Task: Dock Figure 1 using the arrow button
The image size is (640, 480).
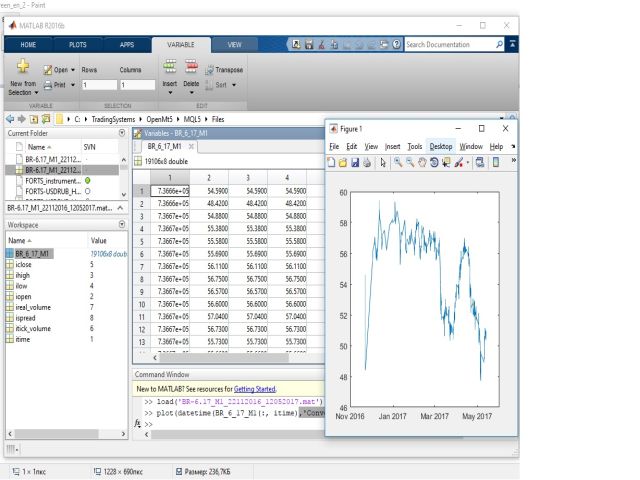Action: [513, 146]
